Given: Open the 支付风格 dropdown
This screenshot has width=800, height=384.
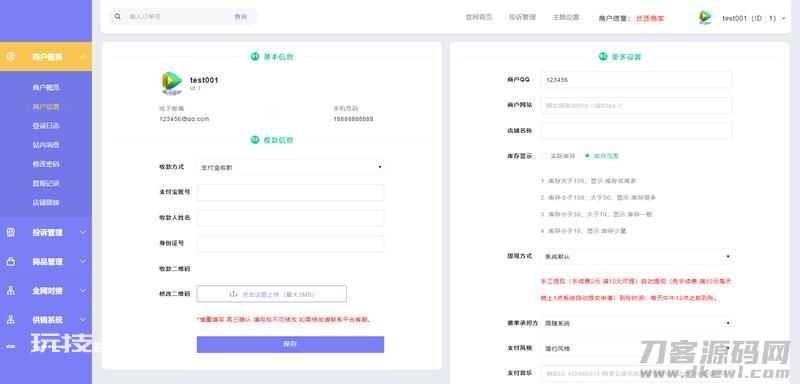Looking at the screenshot, I should (x=637, y=349).
